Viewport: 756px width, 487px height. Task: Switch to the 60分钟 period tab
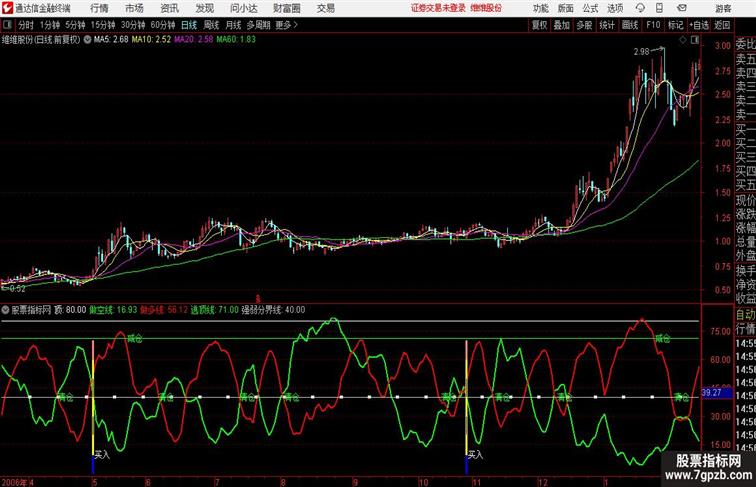pyautogui.click(x=163, y=25)
